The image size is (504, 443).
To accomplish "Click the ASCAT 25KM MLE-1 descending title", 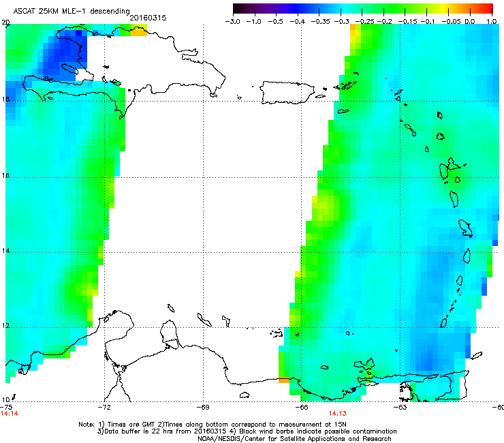I will click(x=72, y=11).
